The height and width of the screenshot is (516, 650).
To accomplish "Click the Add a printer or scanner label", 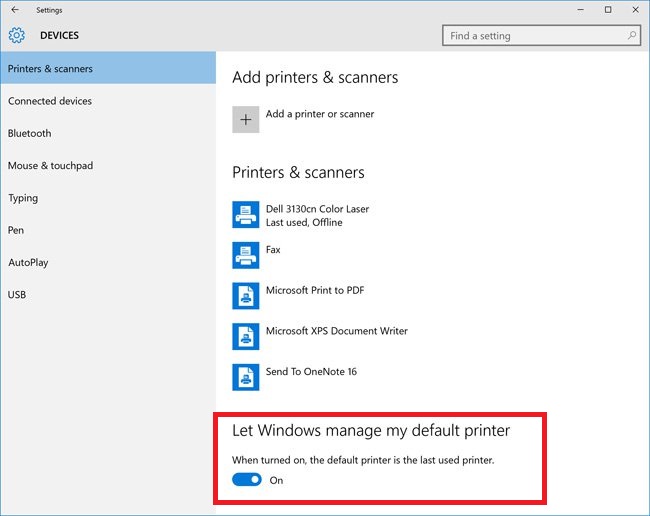I will tap(320, 114).
